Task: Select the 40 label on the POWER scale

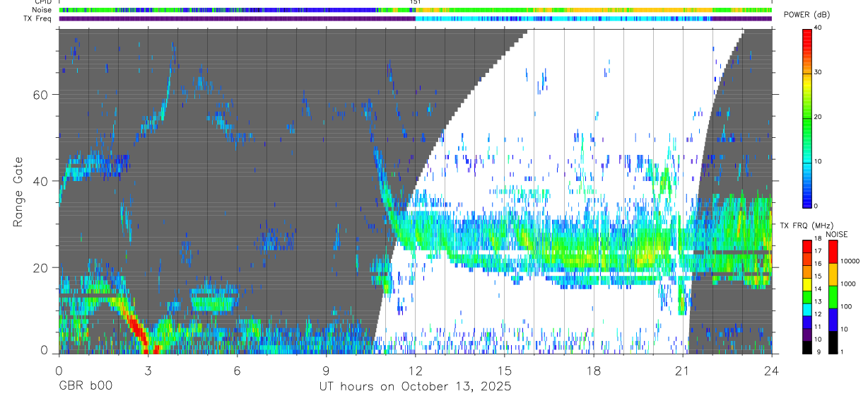Action: coord(819,28)
